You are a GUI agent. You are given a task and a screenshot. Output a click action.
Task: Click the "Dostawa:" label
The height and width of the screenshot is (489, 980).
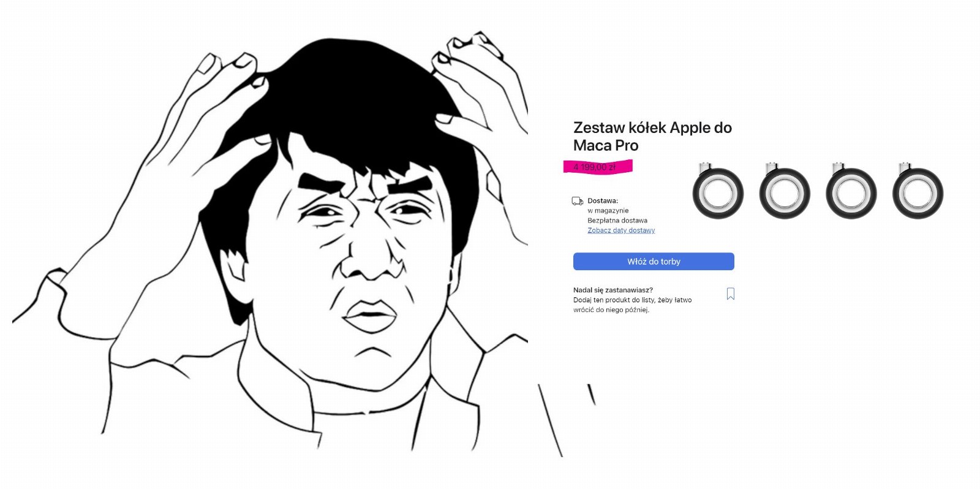603,200
